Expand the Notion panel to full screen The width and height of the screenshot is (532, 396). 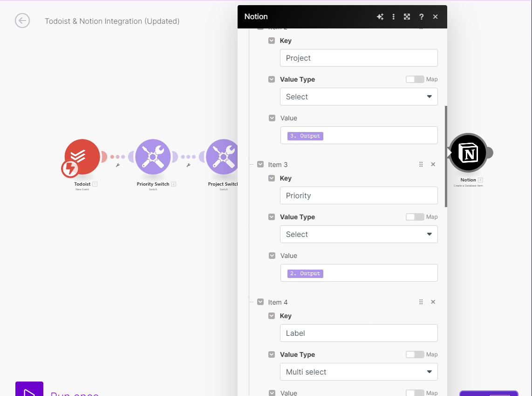(407, 17)
